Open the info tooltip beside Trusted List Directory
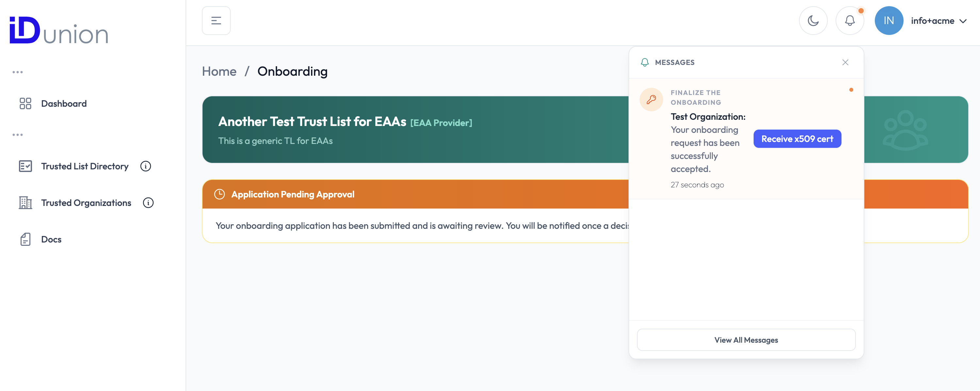Image resolution: width=980 pixels, height=391 pixels. click(x=146, y=166)
